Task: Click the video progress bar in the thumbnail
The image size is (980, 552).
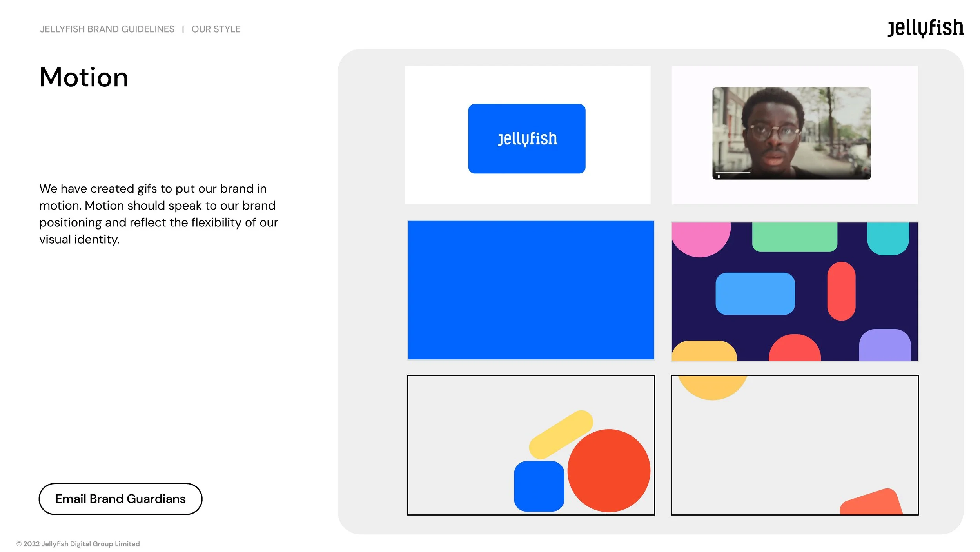Action: pos(733,172)
